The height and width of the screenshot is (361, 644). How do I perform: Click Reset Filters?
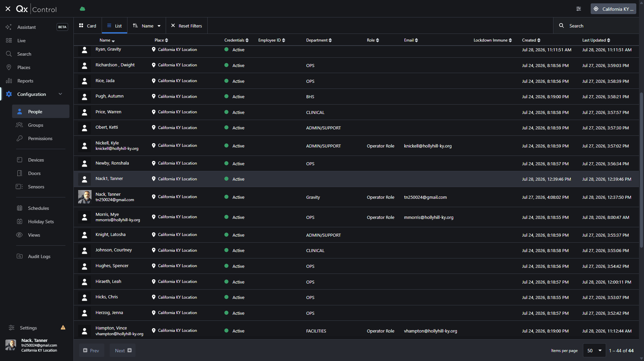point(187,26)
